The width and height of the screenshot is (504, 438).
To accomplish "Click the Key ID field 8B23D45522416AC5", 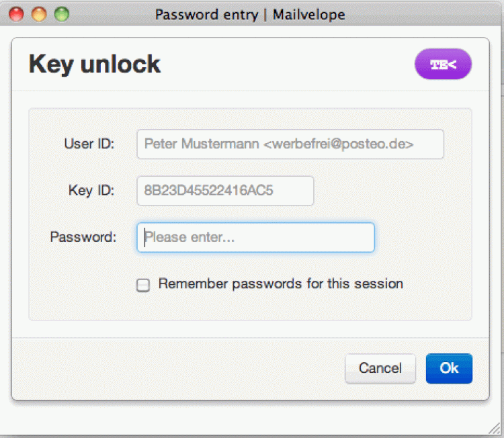I will pos(225,191).
